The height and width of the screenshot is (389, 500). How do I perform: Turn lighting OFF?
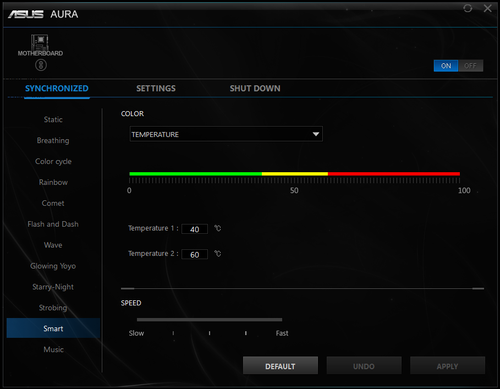pyautogui.click(x=470, y=66)
